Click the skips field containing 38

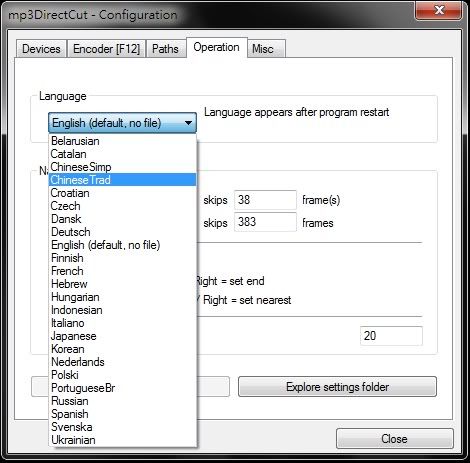point(265,200)
